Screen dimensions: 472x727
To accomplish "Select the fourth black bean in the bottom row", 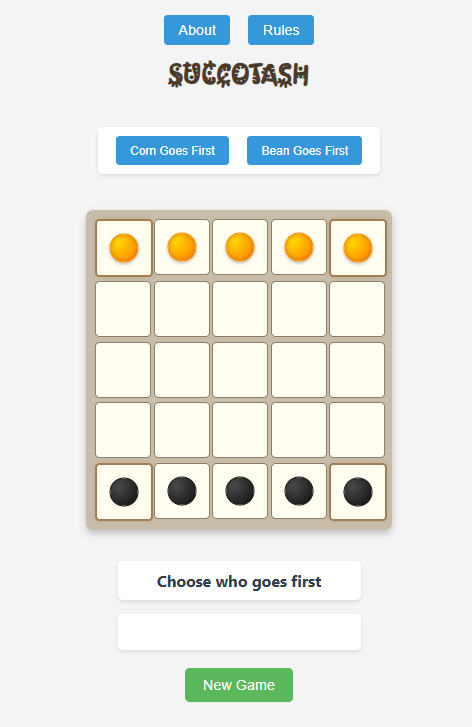I will (299, 491).
